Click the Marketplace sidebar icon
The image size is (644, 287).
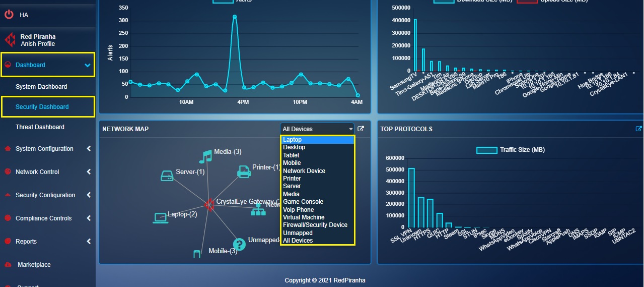coord(8,265)
